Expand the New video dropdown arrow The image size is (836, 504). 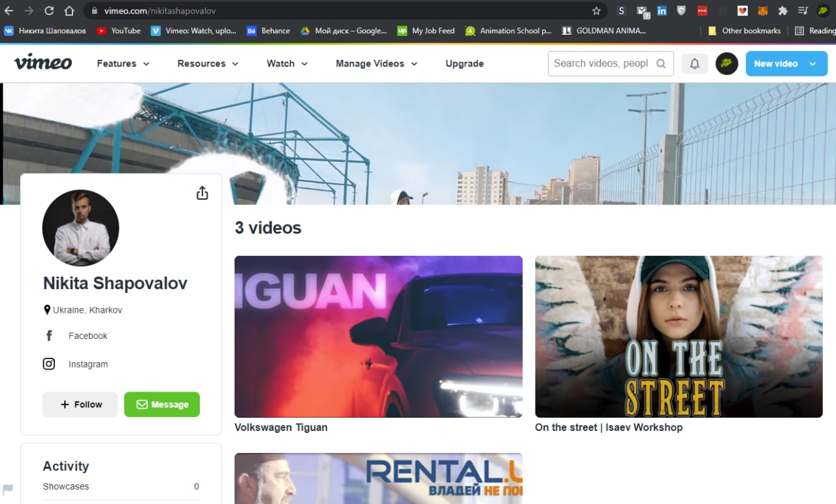click(x=812, y=63)
